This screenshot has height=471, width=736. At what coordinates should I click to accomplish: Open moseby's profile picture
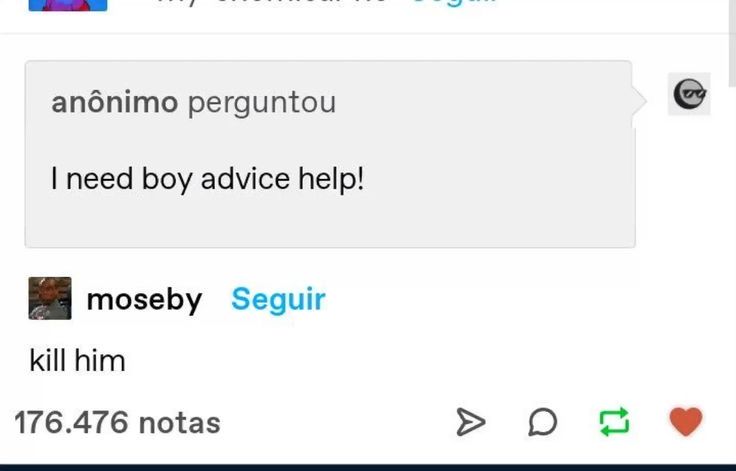[x=50, y=298]
